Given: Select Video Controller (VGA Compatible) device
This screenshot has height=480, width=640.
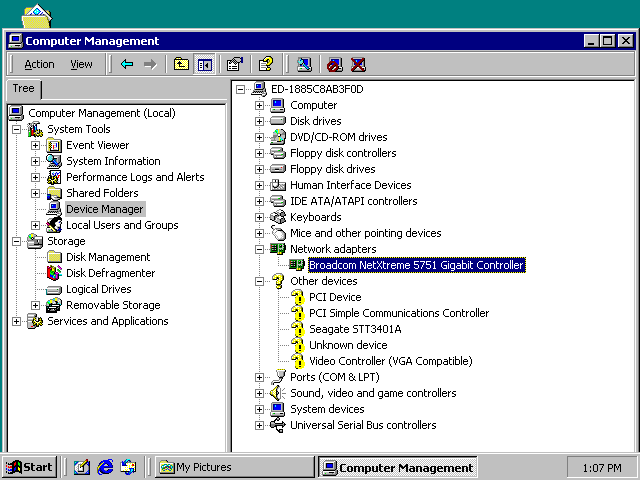Looking at the screenshot, I should pyautogui.click(x=391, y=361).
